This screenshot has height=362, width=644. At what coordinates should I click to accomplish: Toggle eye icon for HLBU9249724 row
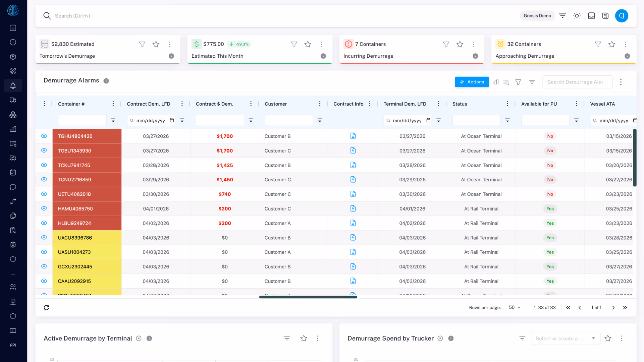click(44, 223)
